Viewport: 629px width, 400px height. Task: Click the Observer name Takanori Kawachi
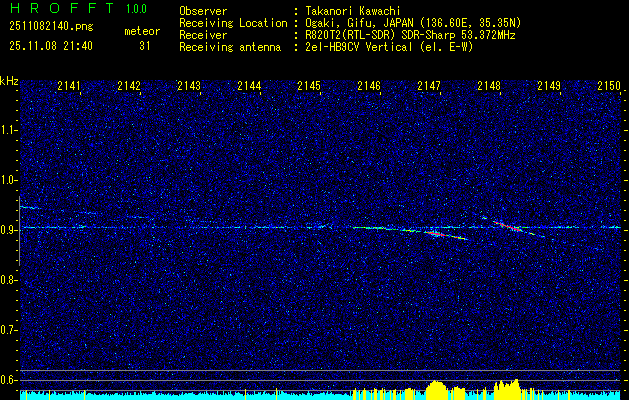click(x=351, y=11)
